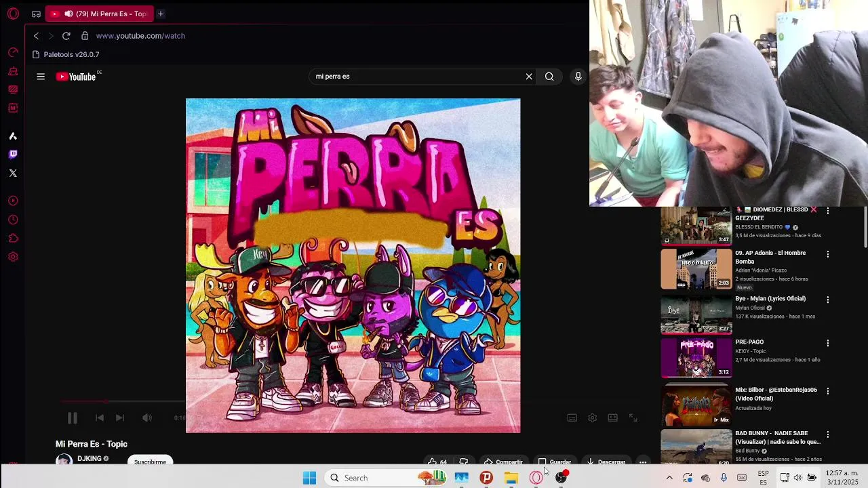868x488 pixels.
Task: Enter fullscreen in the video player
Action: pyautogui.click(x=633, y=418)
